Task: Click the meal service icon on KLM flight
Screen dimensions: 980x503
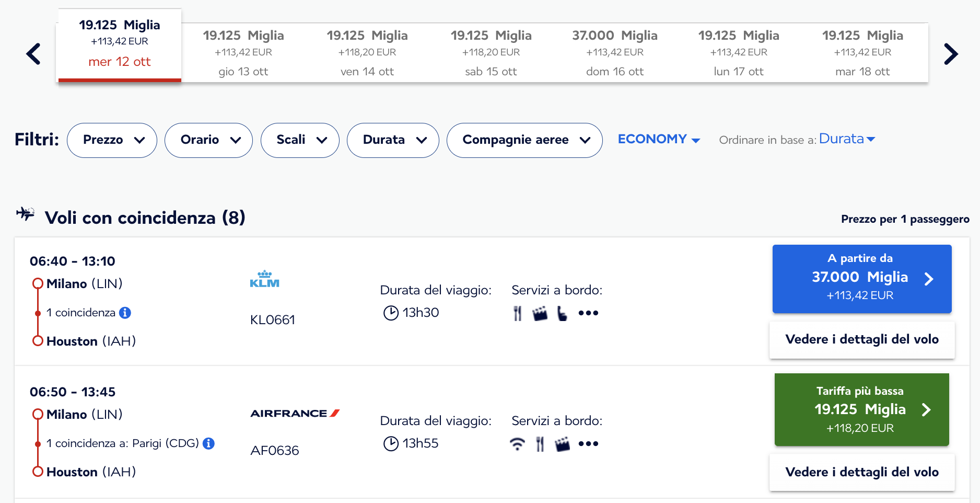Action: [517, 313]
